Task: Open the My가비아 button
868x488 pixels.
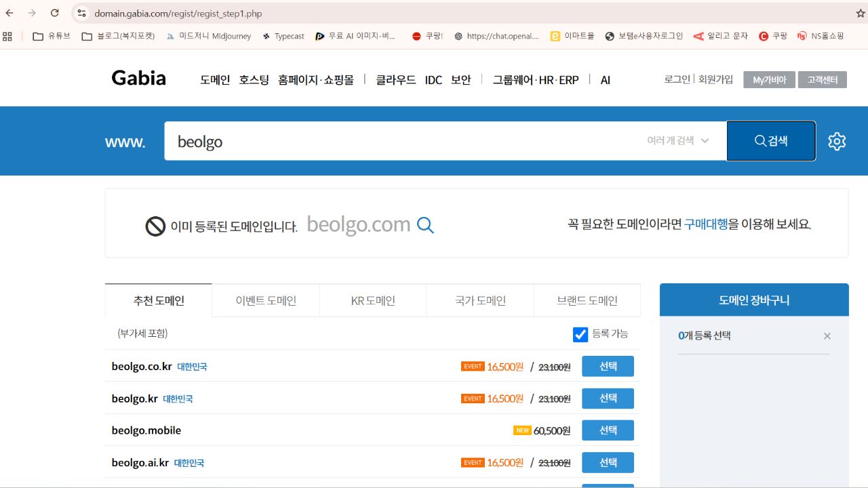Action: tap(769, 80)
